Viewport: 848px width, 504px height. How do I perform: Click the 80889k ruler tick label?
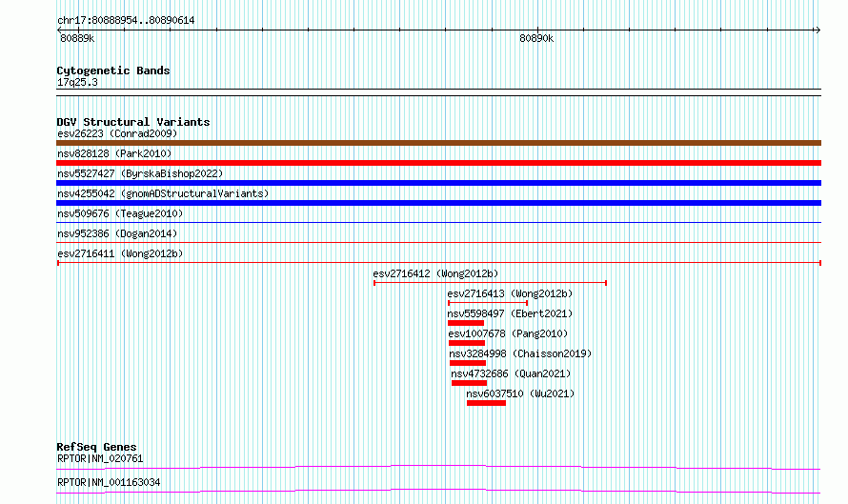(x=77, y=38)
